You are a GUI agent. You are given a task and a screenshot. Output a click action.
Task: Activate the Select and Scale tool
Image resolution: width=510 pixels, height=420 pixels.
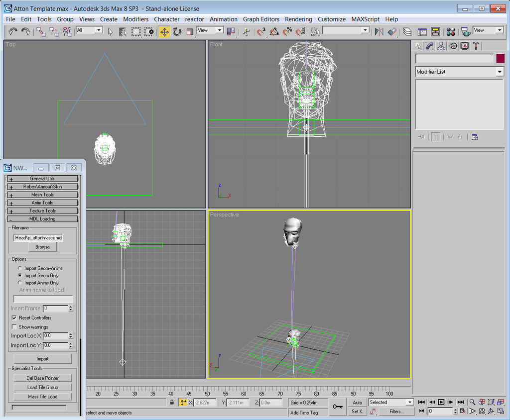click(190, 31)
